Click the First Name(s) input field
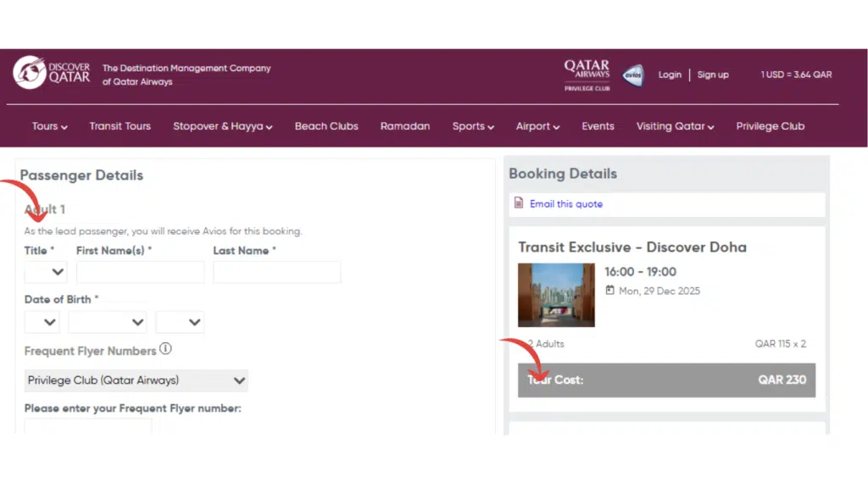The width and height of the screenshot is (868, 488). 140,272
